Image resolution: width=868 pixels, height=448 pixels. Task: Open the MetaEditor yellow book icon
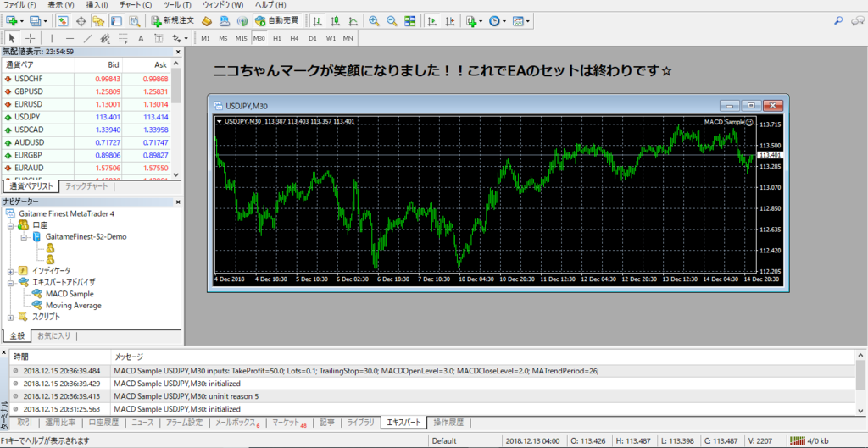(207, 21)
